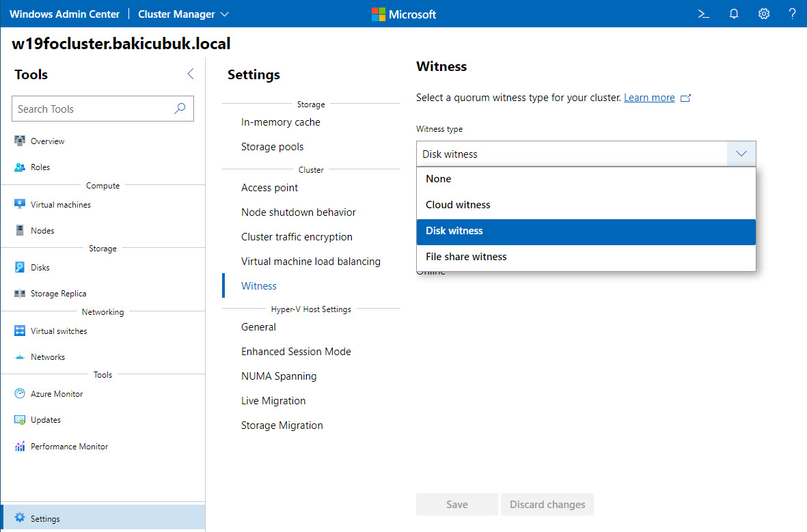
Task: Select Disk witness option in list
Action: tap(586, 231)
